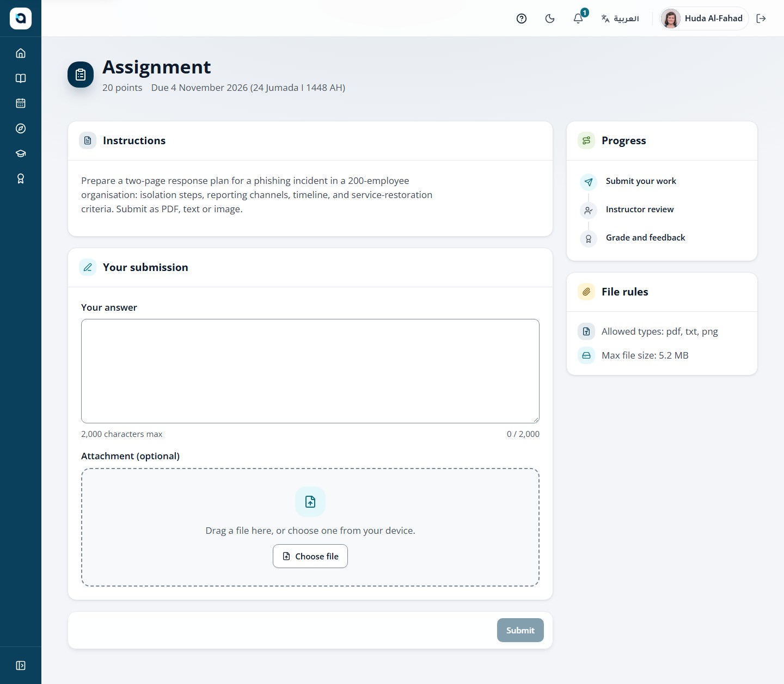Click the Attachment (optional) label
The width and height of the screenshot is (784, 684).
[130, 456]
